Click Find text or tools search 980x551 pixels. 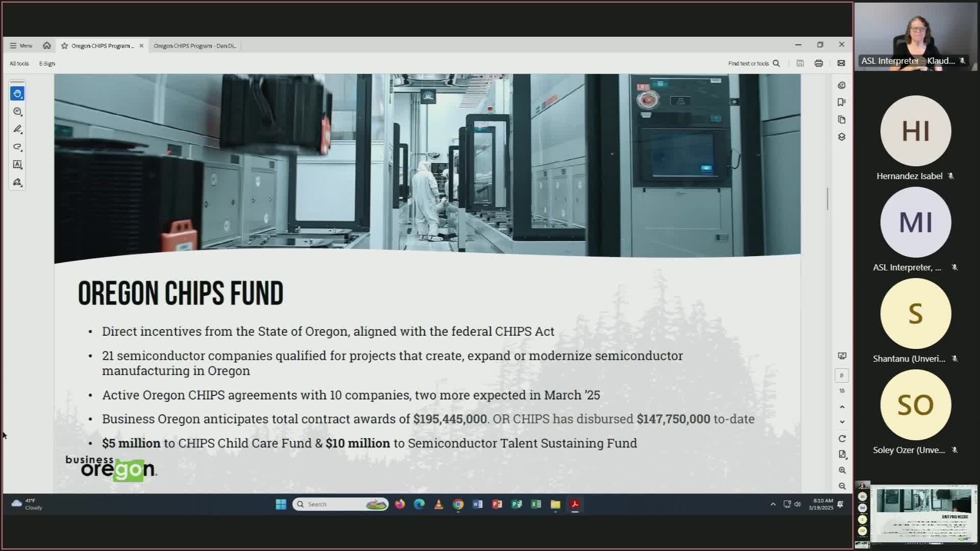754,63
